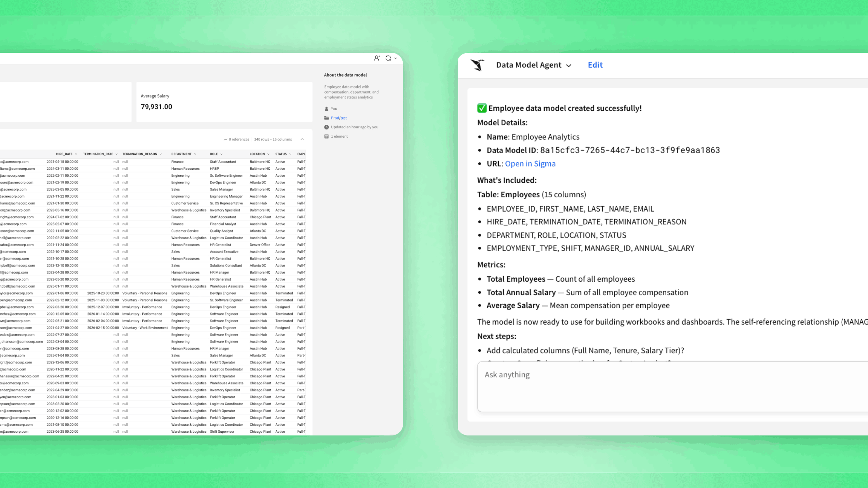Viewport: 868px width, 488px height.
Task: Click 'Voluntary - Work Environment' termination reason
Action: tap(145, 328)
